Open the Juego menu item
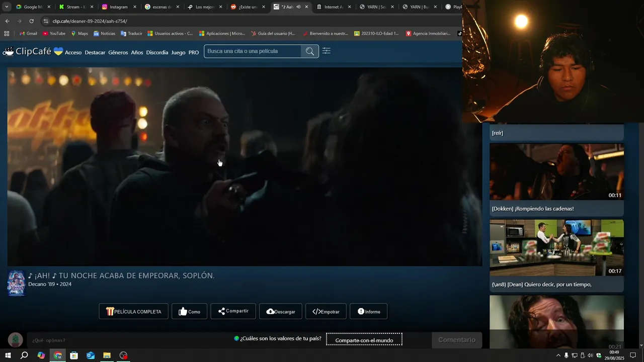The image size is (644, 362). 178,52
